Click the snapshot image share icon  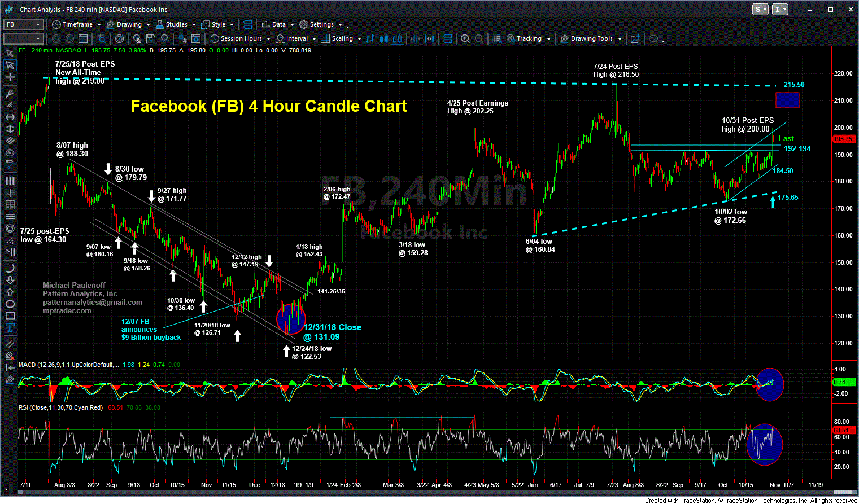[x=635, y=38]
